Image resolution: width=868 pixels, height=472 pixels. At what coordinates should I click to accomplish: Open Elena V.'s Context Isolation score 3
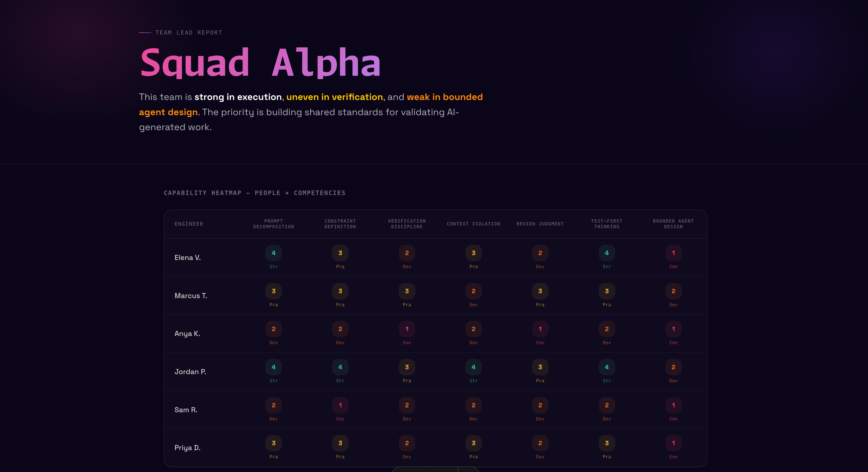click(473, 253)
